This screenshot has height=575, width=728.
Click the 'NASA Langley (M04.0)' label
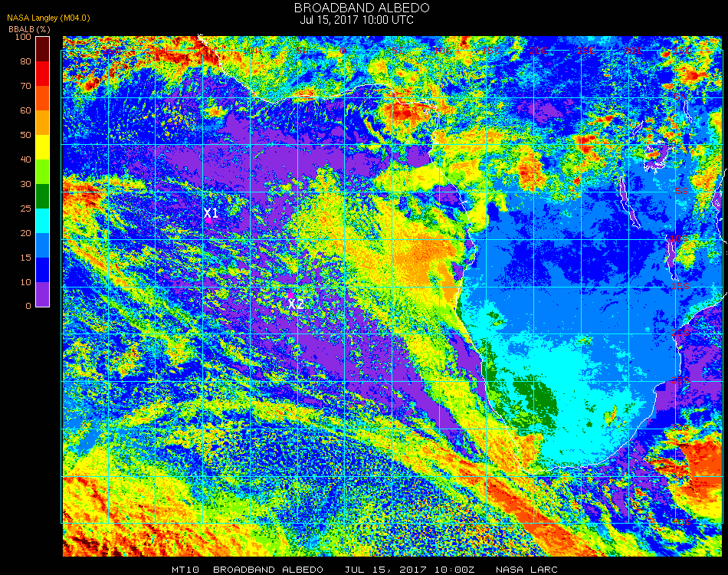(48, 18)
